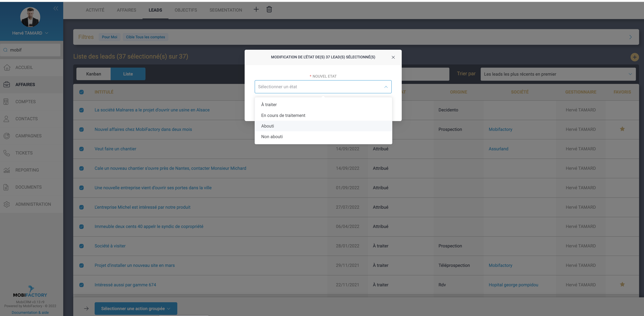Open the 'Documentation & aide' link

[30, 312]
